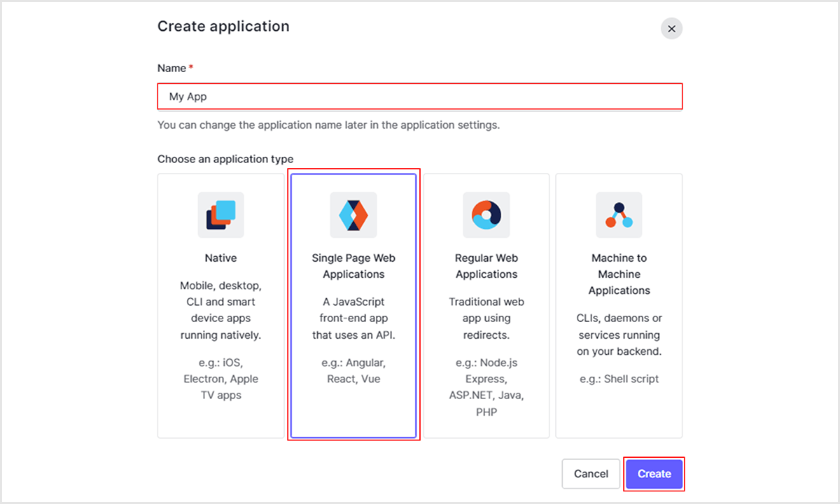Click the 'Traditional web app using redirects' description
The width and height of the screenshot is (840, 504).
click(486, 318)
